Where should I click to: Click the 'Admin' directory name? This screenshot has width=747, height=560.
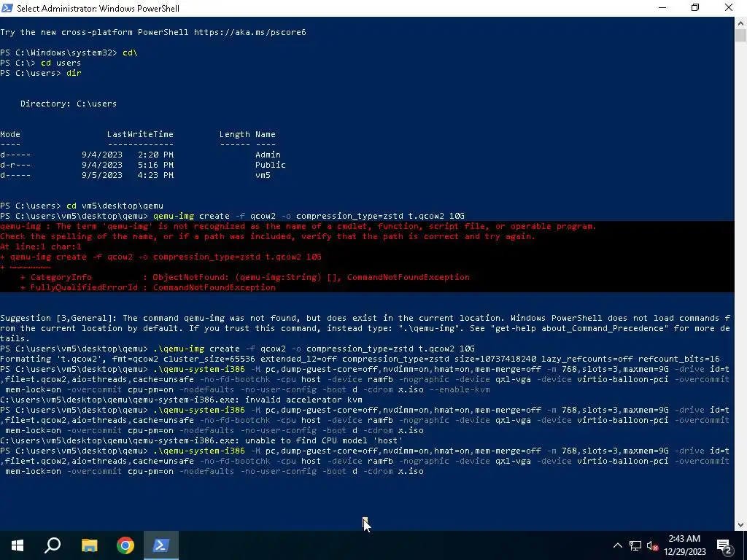click(268, 155)
